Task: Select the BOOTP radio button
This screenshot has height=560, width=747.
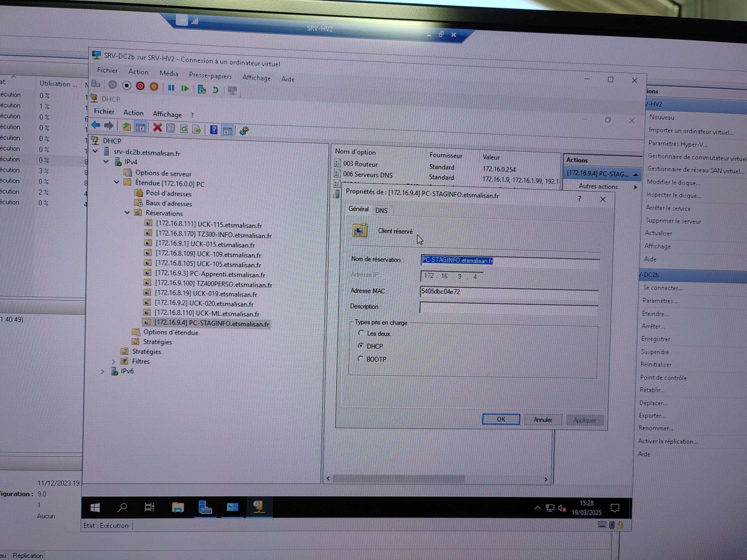Action: pyautogui.click(x=360, y=358)
